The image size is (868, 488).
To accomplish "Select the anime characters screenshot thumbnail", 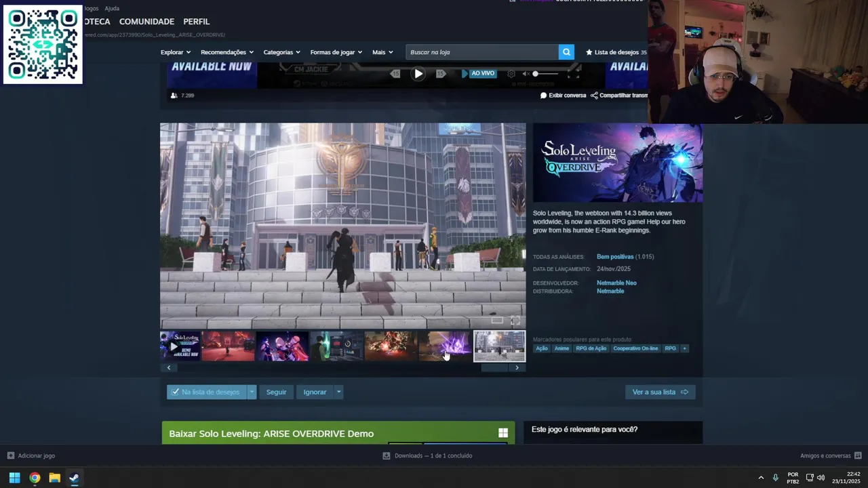I will 283,346.
